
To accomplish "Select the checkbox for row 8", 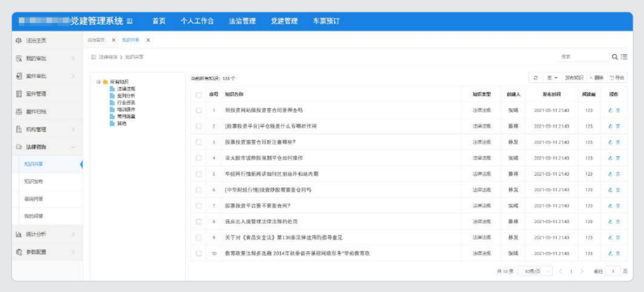I will pos(199,222).
